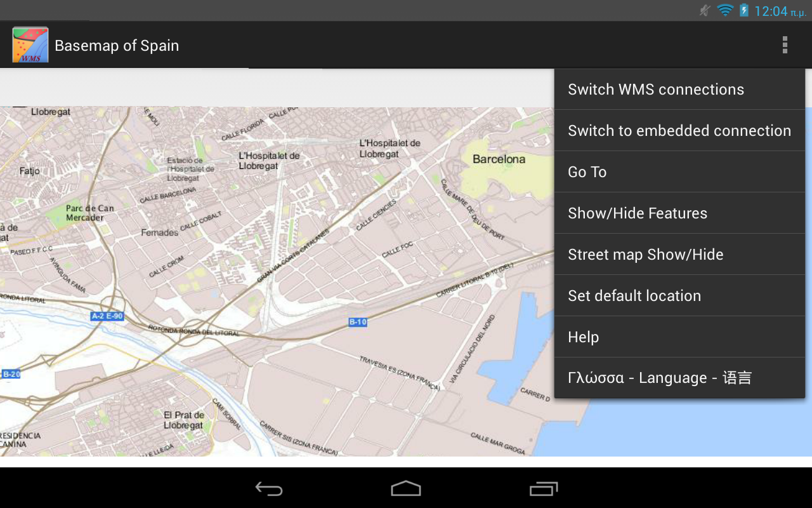Tap the Barcelona label on the map

[x=499, y=159]
